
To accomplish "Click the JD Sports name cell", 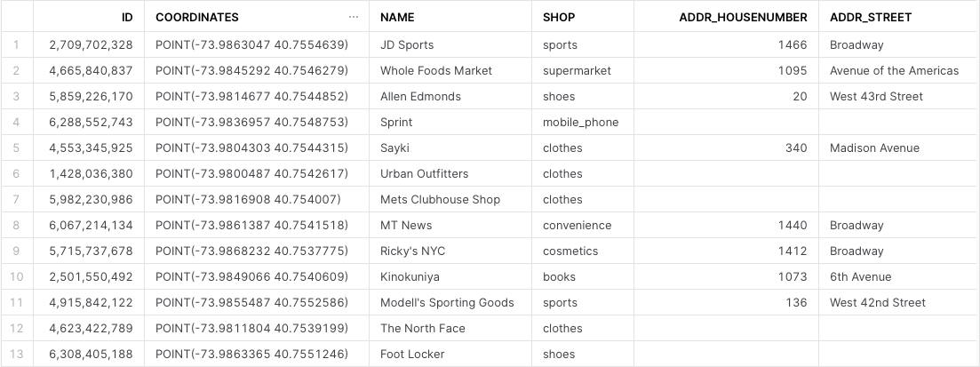I will tap(407, 44).
